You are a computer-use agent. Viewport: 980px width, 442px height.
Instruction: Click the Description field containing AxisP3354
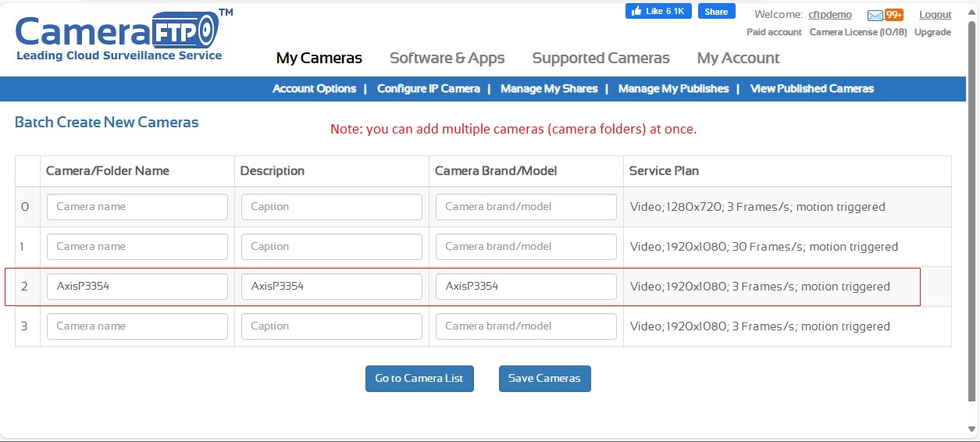[332, 287]
